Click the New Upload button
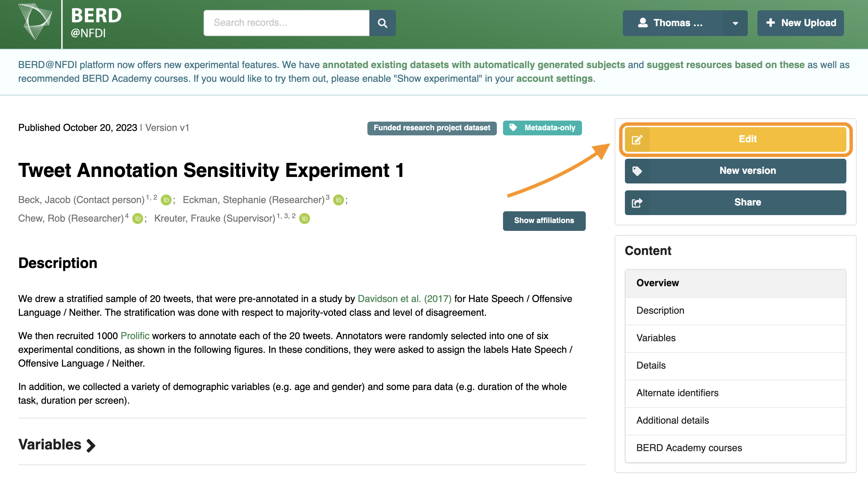This screenshot has width=868, height=481. point(801,23)
